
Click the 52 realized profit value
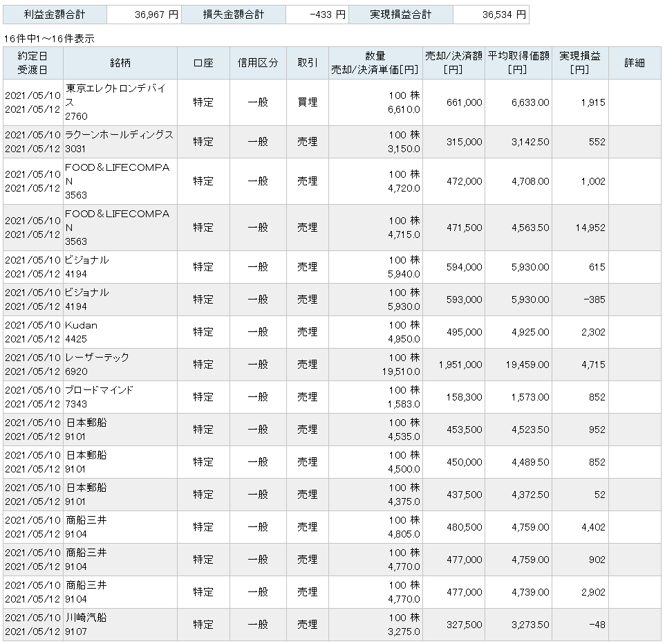pyautogui.click(x=599, y=495)
